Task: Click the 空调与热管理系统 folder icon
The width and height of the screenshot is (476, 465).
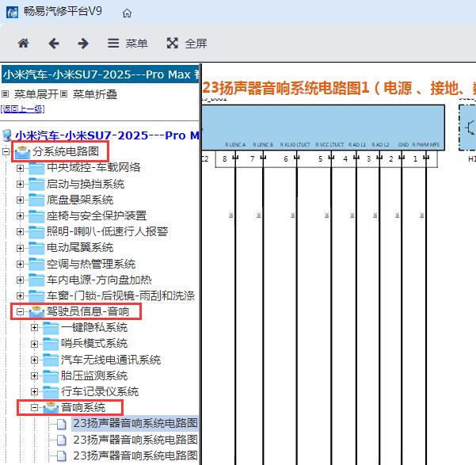Action: point(36,264)
